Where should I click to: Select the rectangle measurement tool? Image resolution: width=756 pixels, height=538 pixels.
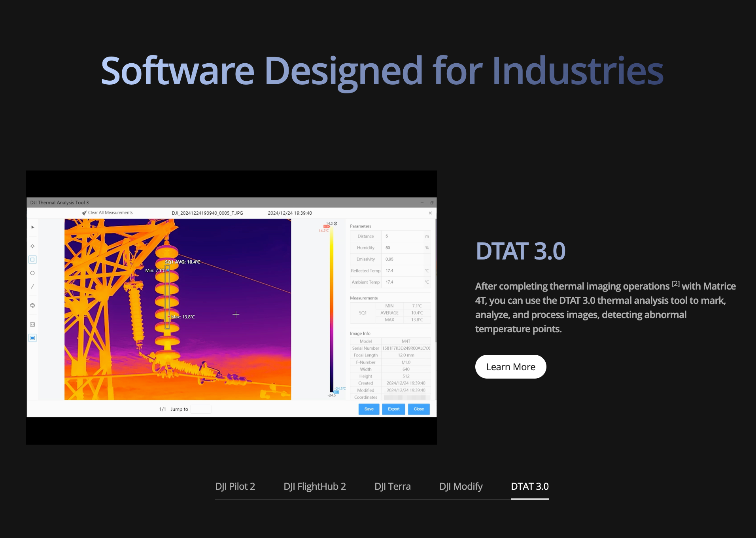(x=33, y=260)
